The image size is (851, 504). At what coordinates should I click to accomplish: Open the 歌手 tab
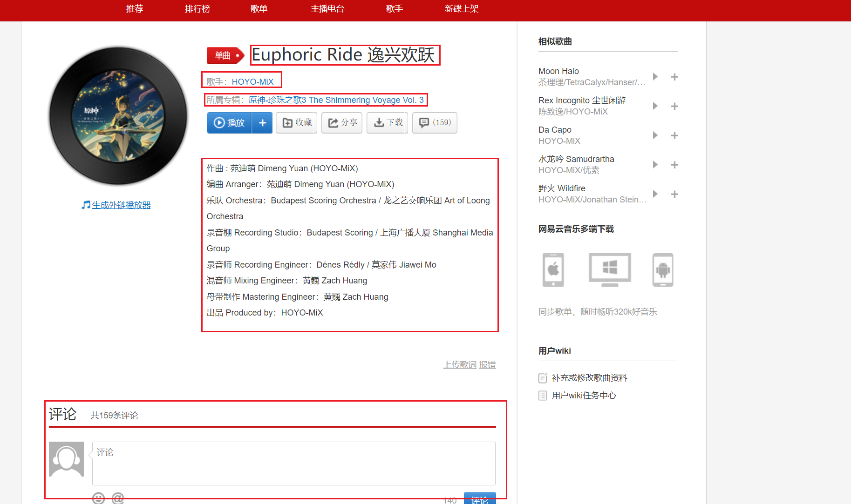coord(395,9)
